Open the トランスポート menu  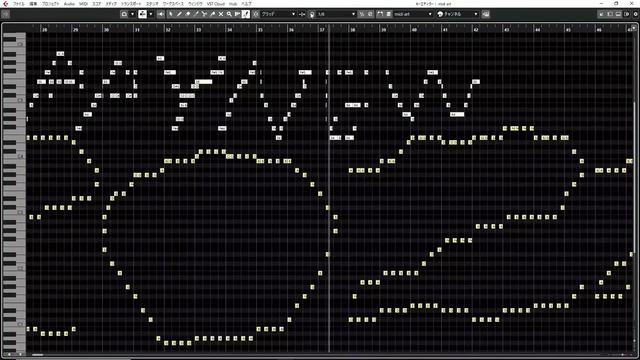[131, 4]
